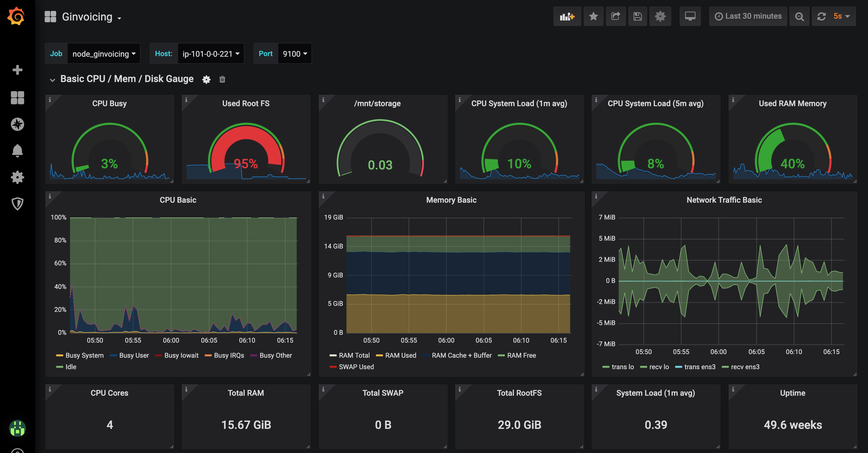Click the Grafana home logo icon

click(16, 16)
